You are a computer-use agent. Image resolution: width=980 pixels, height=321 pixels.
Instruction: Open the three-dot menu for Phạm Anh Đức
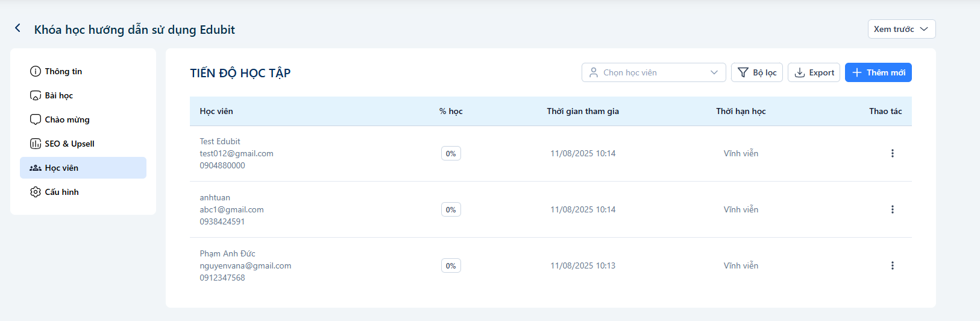(892, 265)
